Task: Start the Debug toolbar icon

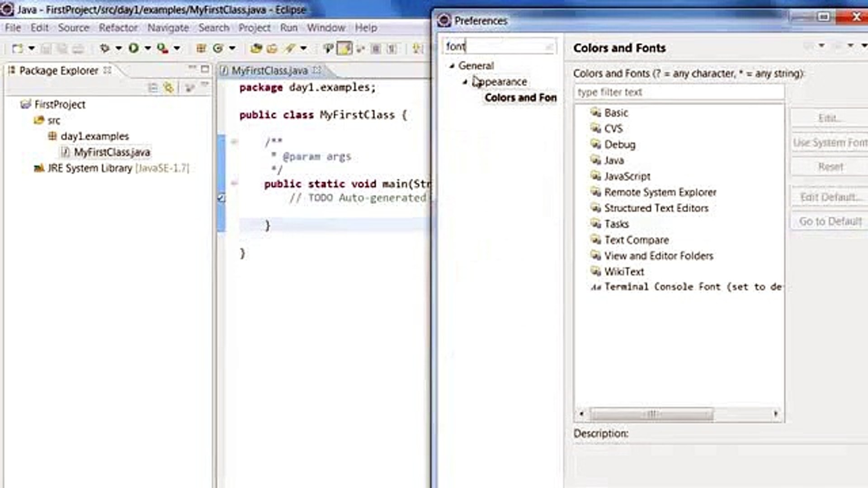Action: [105, 47]
